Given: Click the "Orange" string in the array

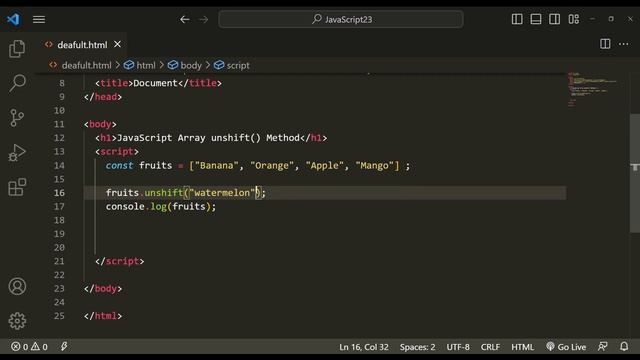Looking at the screenshot, I should tap(272, 165).
